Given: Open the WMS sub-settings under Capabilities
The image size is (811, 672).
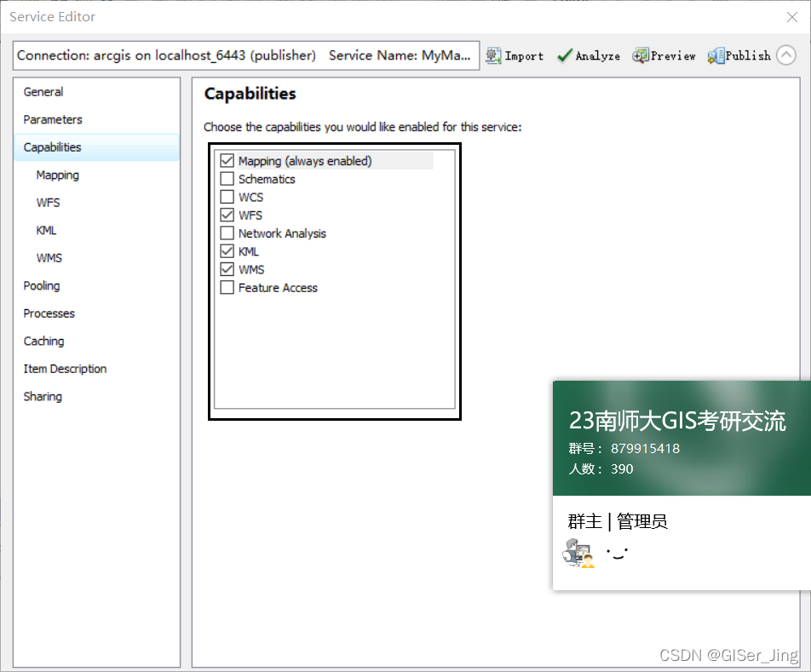Looking at the screenshot, I should (x=47, y=257).
